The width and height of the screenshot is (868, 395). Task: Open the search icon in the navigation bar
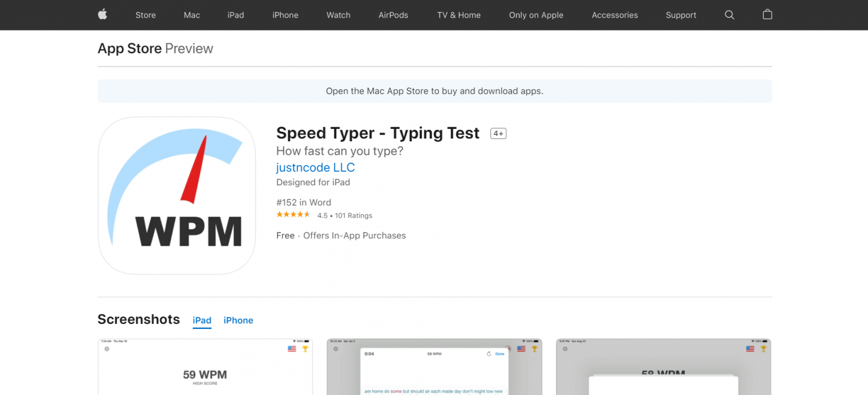click(730, 15)
